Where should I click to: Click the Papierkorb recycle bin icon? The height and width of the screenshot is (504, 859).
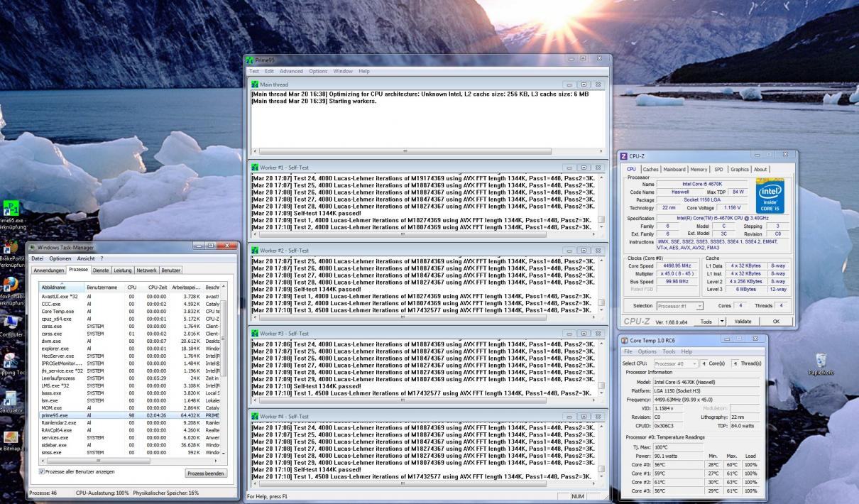pos(821,361)
